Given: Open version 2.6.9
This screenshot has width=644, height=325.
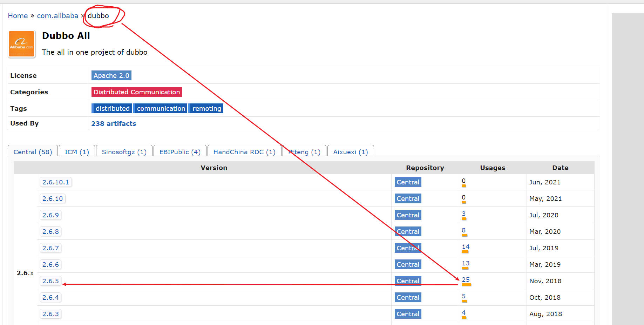Looking at the screenshot, I should (50, 215).
